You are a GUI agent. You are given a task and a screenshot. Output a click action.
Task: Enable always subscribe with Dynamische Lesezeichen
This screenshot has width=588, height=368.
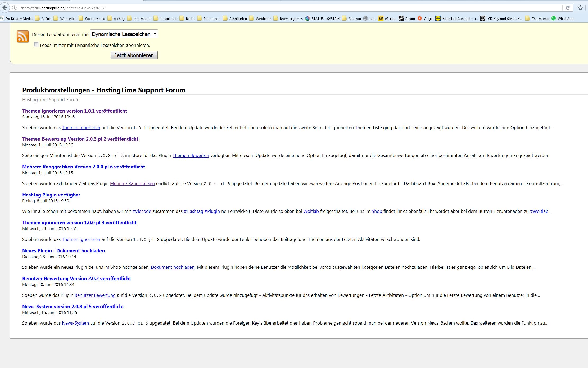(36, 44)
